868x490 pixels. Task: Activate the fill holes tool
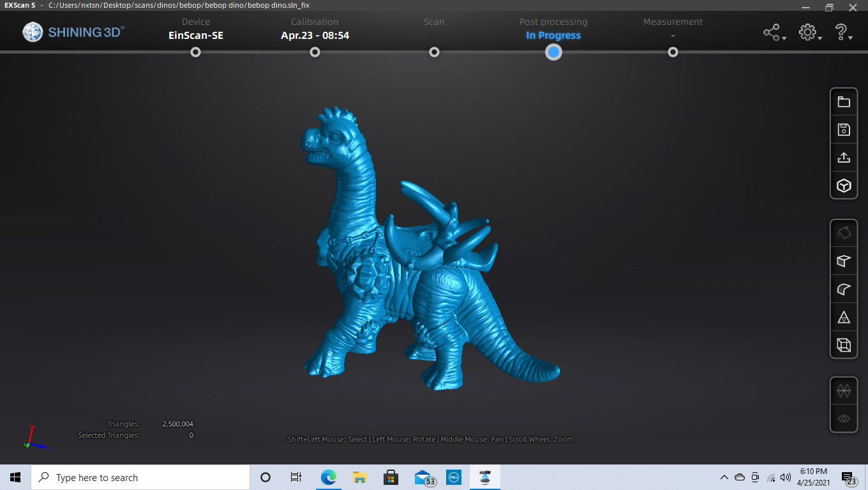tap(844, 232)
